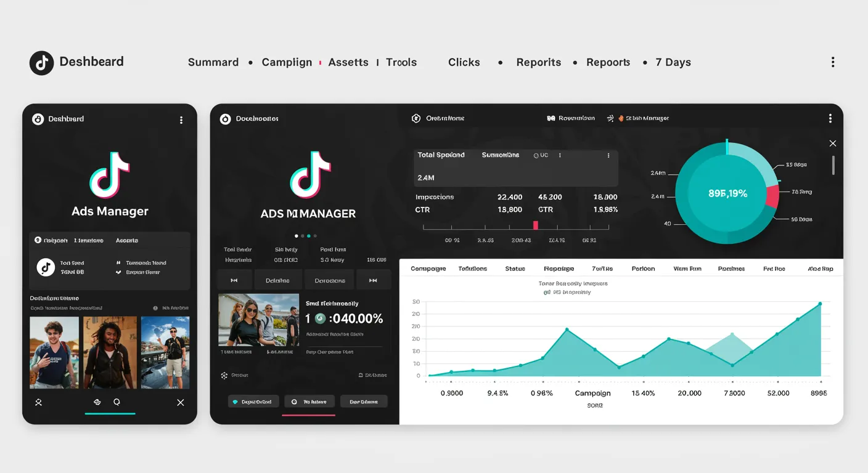Viewport: 868px width, 473px height.
Task: Open the kebab menu in the left Dashboard panel
Action: (x=181, y=119)
